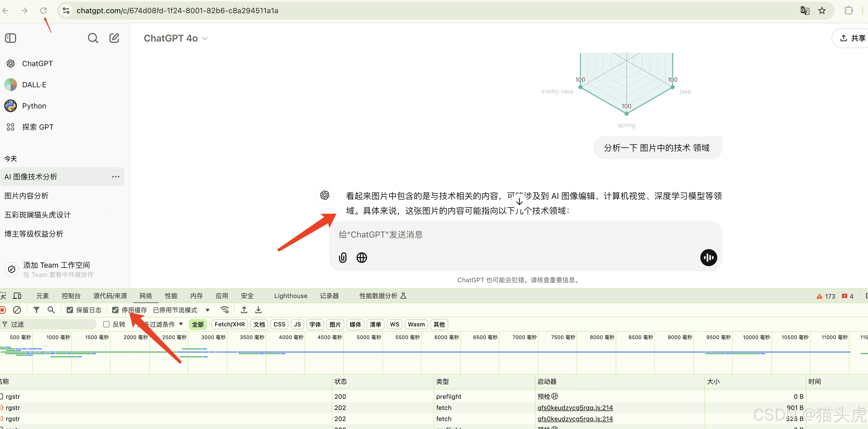Screen dimensions: 868x429
Task: Select the rgstr preflight request row
Action: point(434,396)
